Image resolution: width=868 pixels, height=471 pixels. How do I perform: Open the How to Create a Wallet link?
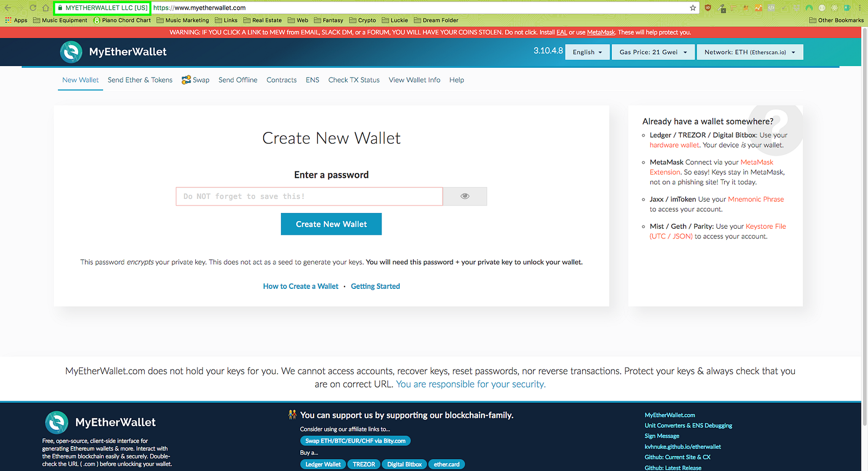(301, 286)
